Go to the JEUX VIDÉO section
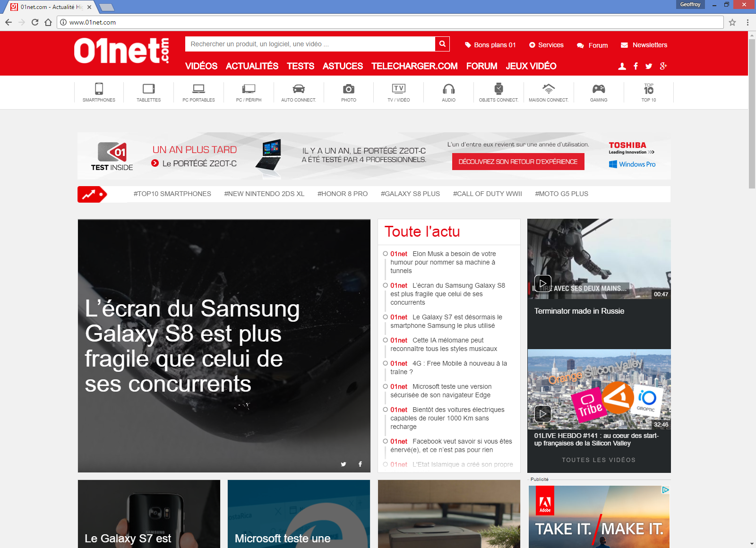 click(x=531, y=66)
